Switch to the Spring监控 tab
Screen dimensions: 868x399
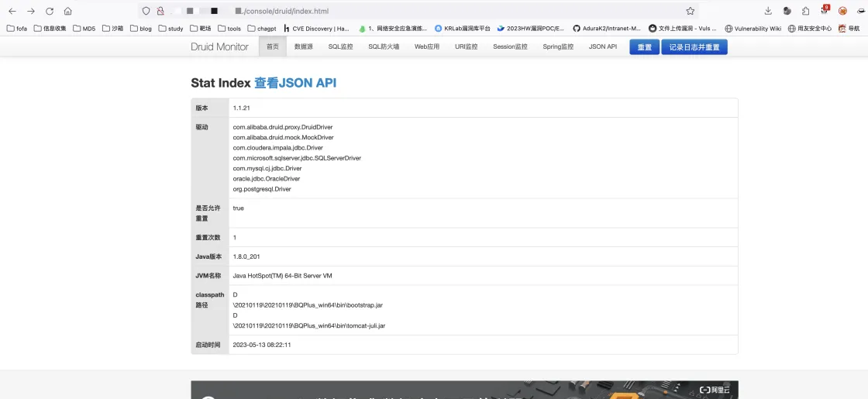pyautogui.click(x=558, y=47)
